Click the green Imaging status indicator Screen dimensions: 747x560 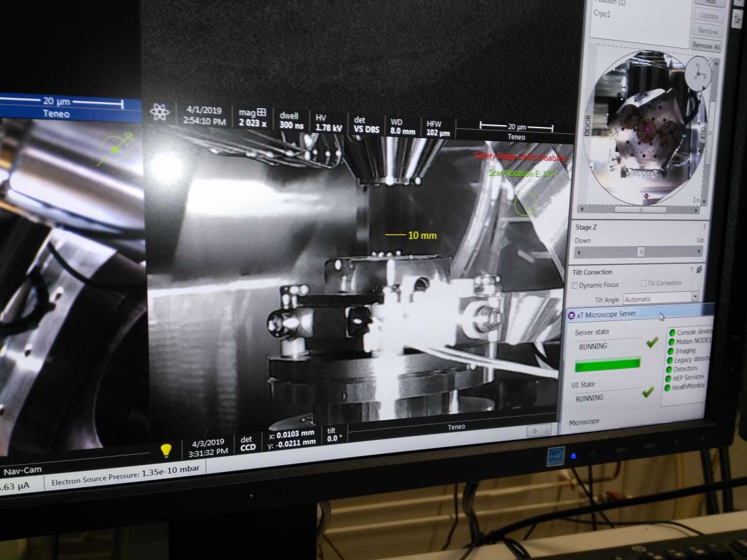(671, 351)
